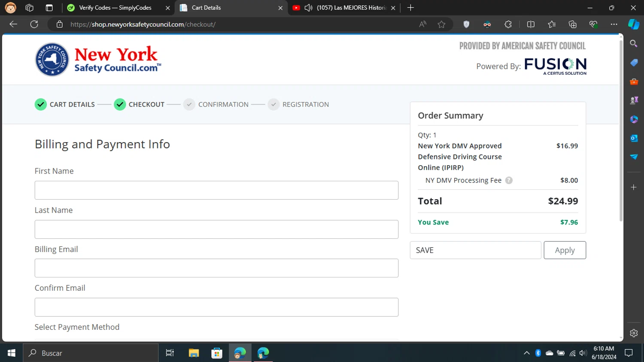This screenshot has height=362, width=644.
Task: Open the sidebar Shopping tag icon
Action: point(634,63)
